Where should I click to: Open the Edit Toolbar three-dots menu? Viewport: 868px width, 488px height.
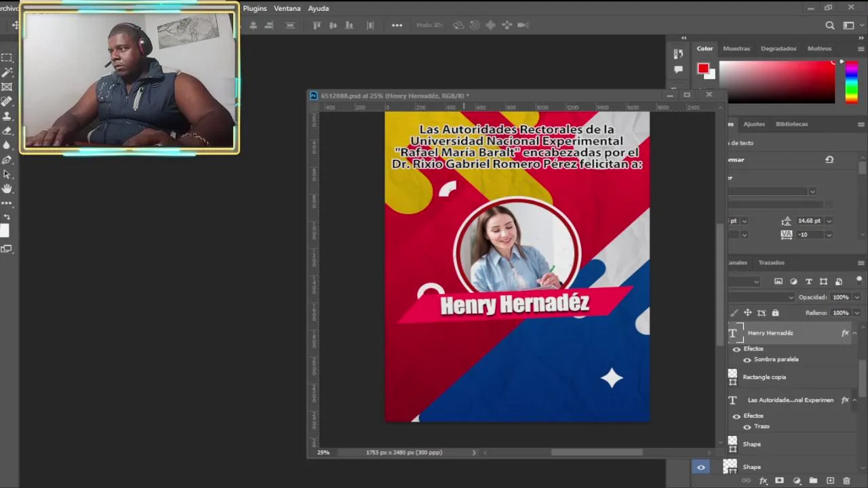pos(7,203)
